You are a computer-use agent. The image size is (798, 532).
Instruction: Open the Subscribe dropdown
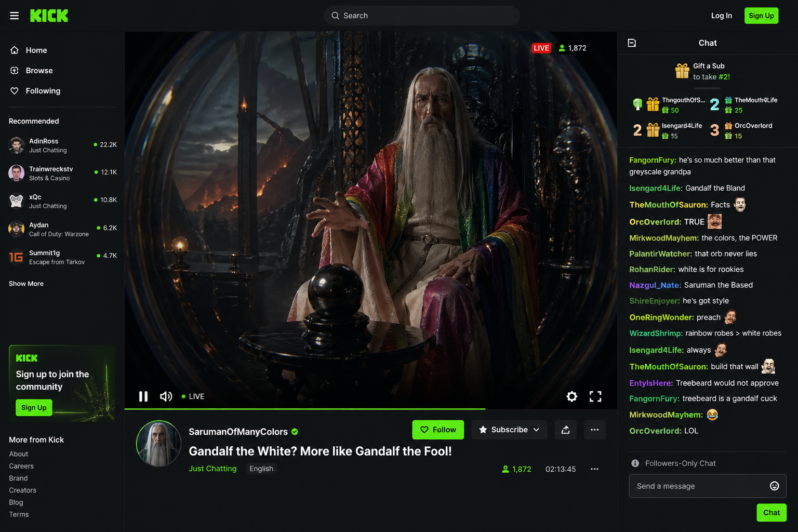click(x=509, y=430)
